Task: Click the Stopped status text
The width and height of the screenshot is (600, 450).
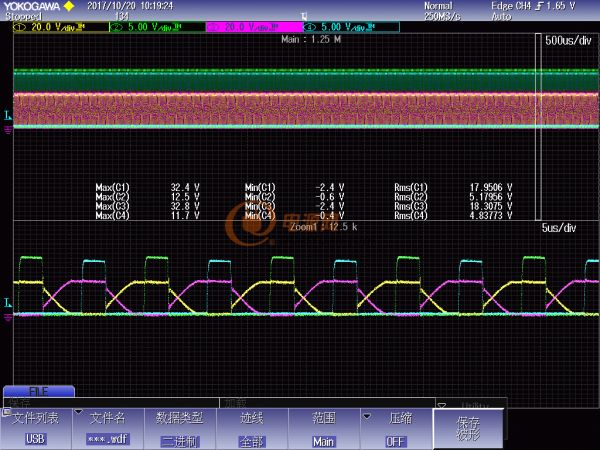Action: point(23,16)
